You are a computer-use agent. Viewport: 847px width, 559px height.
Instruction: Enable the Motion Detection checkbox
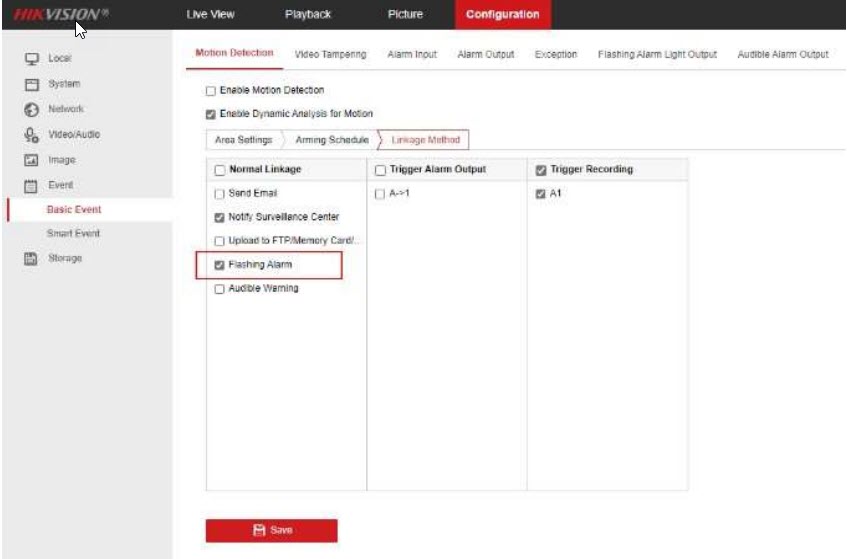pos(211,91)
